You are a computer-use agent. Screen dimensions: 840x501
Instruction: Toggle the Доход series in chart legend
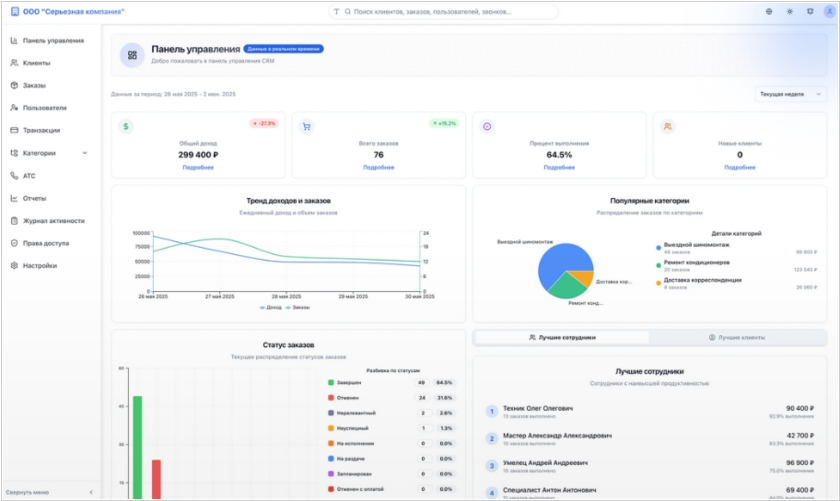coord(269,307)
